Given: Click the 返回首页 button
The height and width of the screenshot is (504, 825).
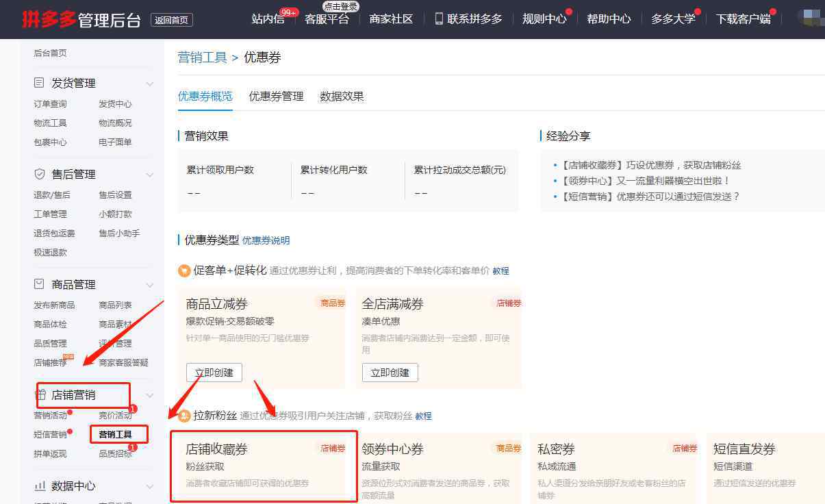Looking at the screenshot, I should pos(172,20).
